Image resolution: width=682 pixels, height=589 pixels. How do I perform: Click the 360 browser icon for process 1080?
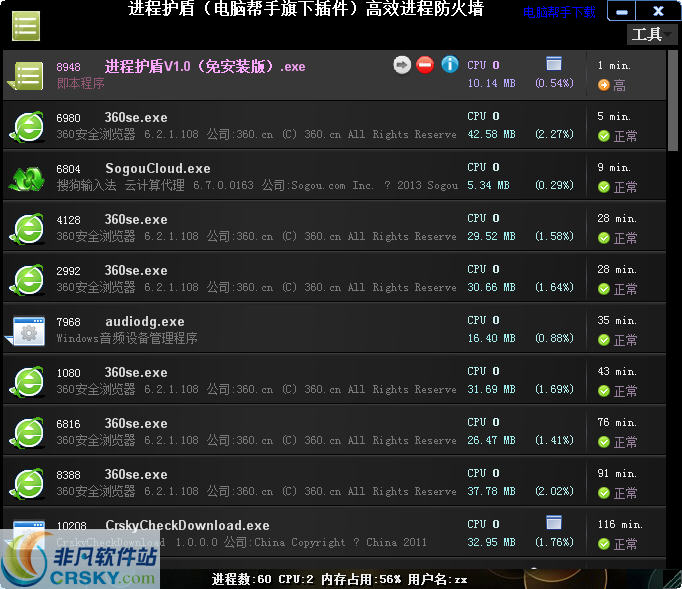coord(27,382)
